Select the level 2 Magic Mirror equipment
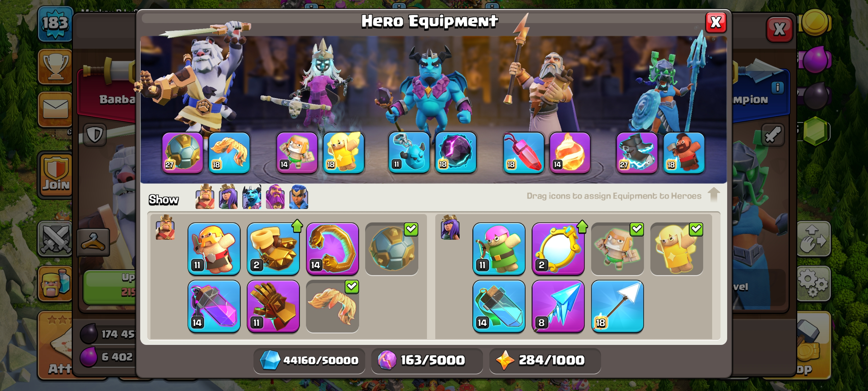 pos(558,249)
